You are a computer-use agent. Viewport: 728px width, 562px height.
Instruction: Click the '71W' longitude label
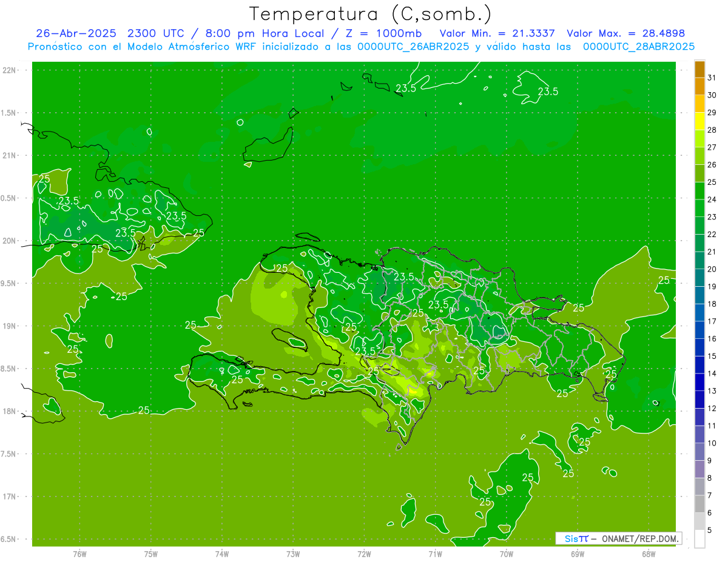(435, 554)
